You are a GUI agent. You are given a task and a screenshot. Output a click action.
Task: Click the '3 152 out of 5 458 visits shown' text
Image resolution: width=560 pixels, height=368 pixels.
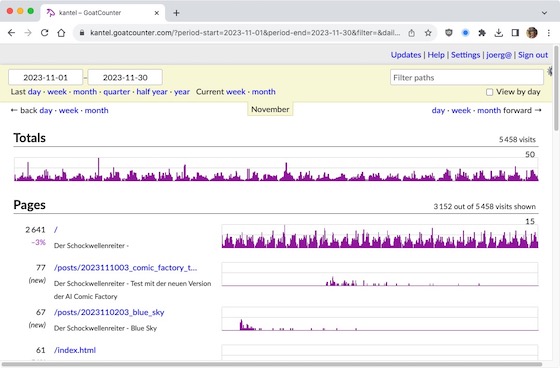click(x=485, y=207)
